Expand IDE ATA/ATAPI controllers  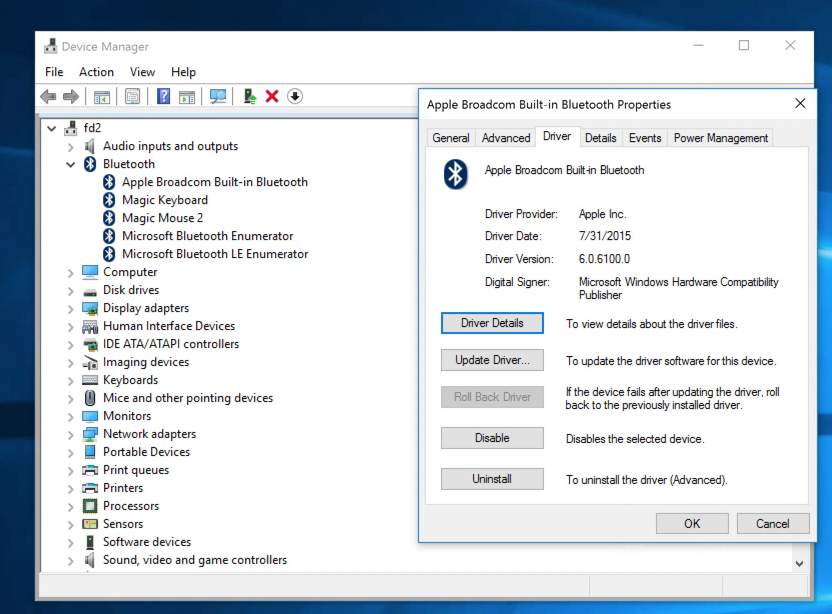pos(71,344)
